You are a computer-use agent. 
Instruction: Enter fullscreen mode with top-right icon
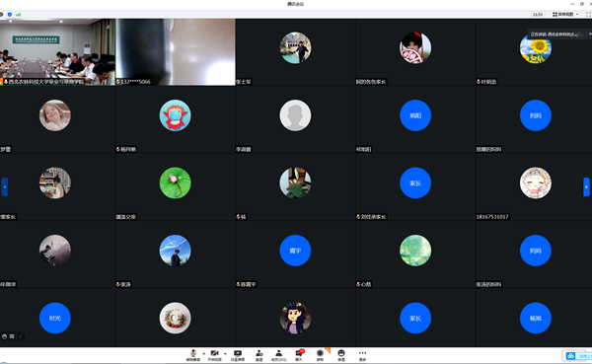coord(588,15)
